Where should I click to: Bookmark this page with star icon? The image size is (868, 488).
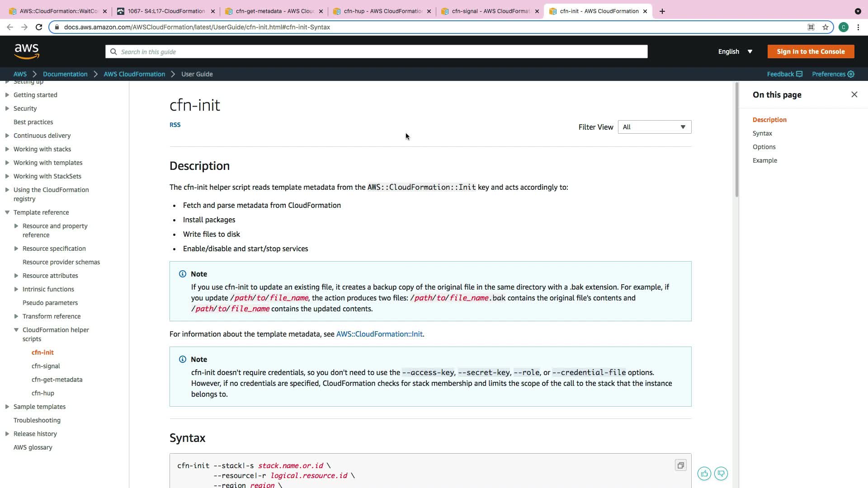point(826,27)
